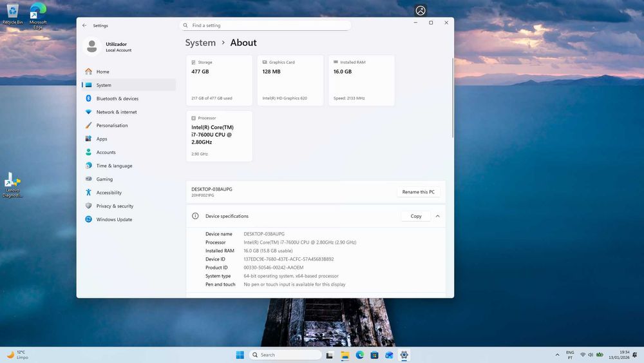The image size is (644, 363).
Task: Click the Home house icon
Action: point(88,72)
